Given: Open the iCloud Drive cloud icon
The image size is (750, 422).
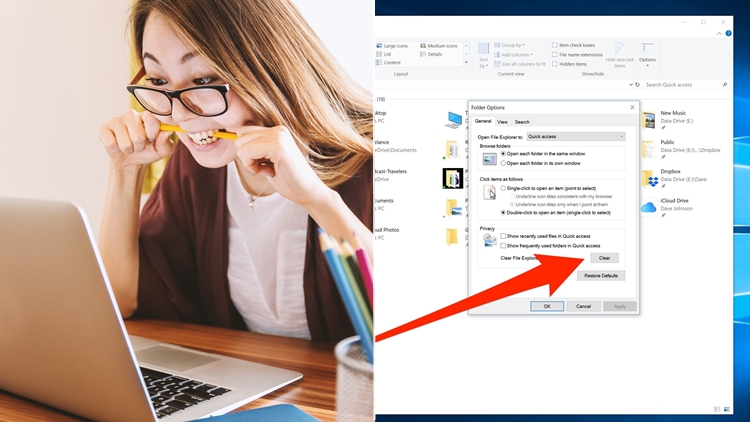Looking at the screenshot, I should 649,207.
